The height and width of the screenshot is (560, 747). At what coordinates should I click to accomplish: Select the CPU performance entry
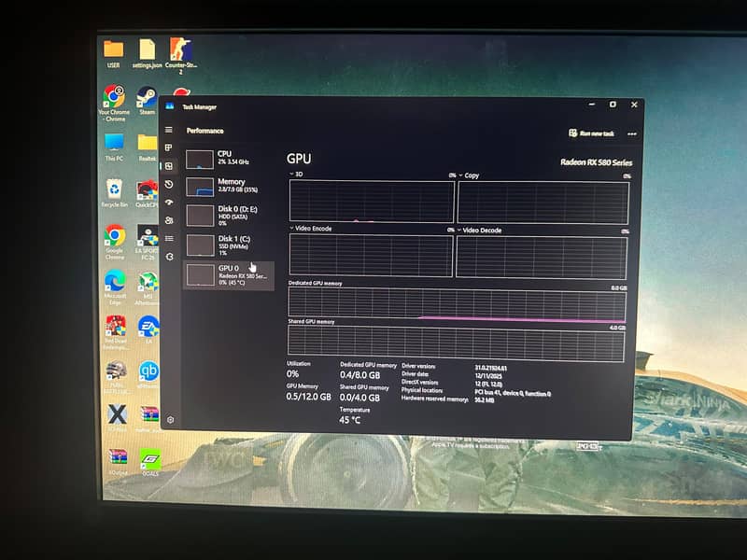pyautogui.click(x=228, y=159)
